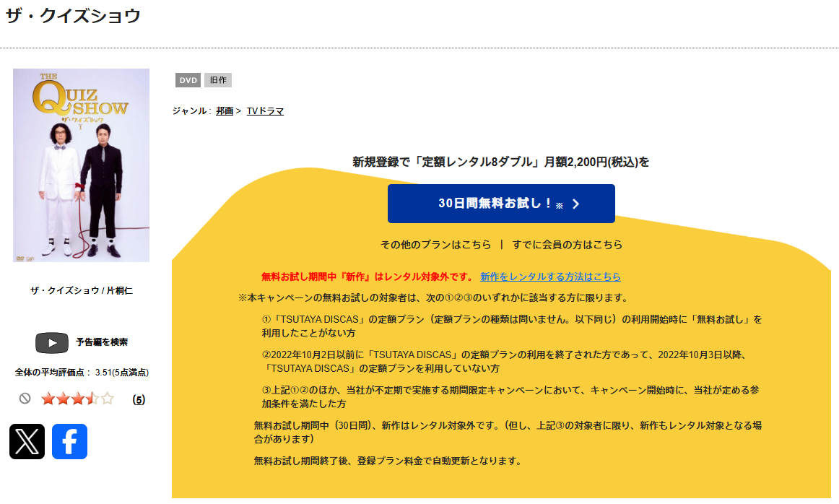This screenshot has width=839, height=504.
Task: Click 無料お試し期間中（30日間）、新作はレンタル対象外 paragraph
Action: click(508, 432)
